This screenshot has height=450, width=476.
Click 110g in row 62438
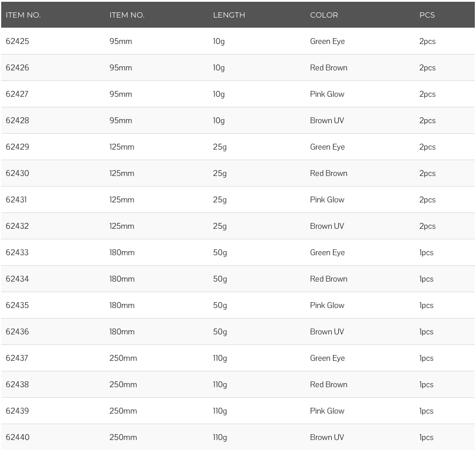click(x=220, y=385)
